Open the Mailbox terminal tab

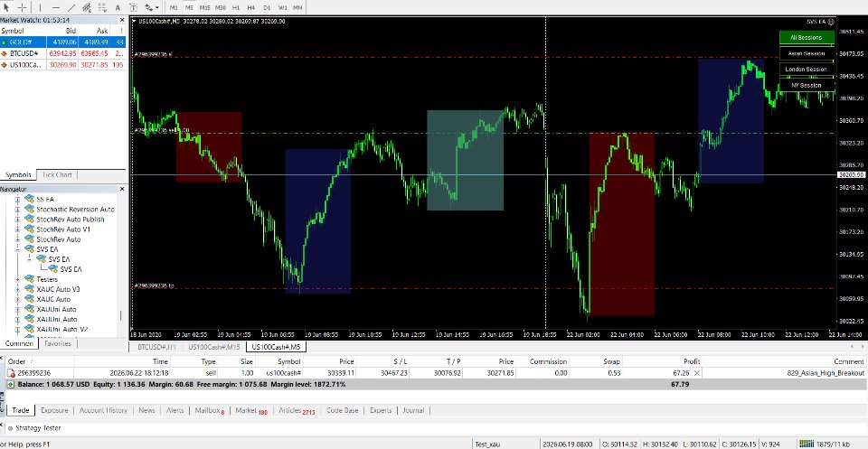[210, 410]
